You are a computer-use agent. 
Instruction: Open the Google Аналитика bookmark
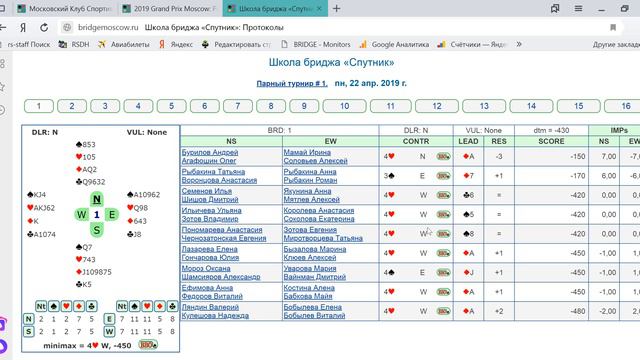point(394,44)
